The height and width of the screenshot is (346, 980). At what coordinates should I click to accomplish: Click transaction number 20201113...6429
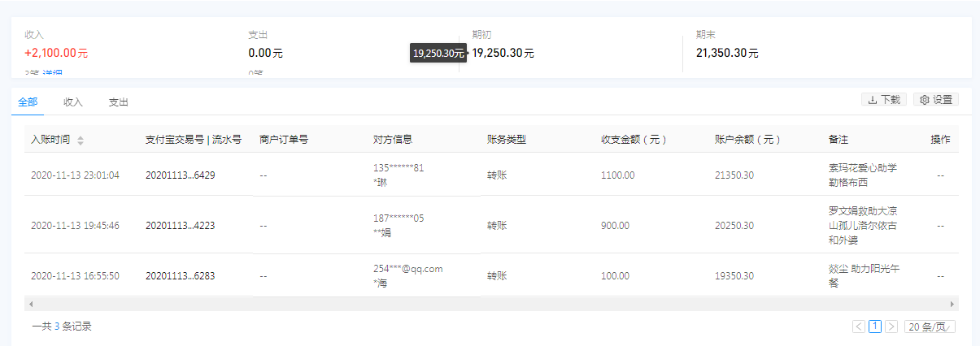181,175
